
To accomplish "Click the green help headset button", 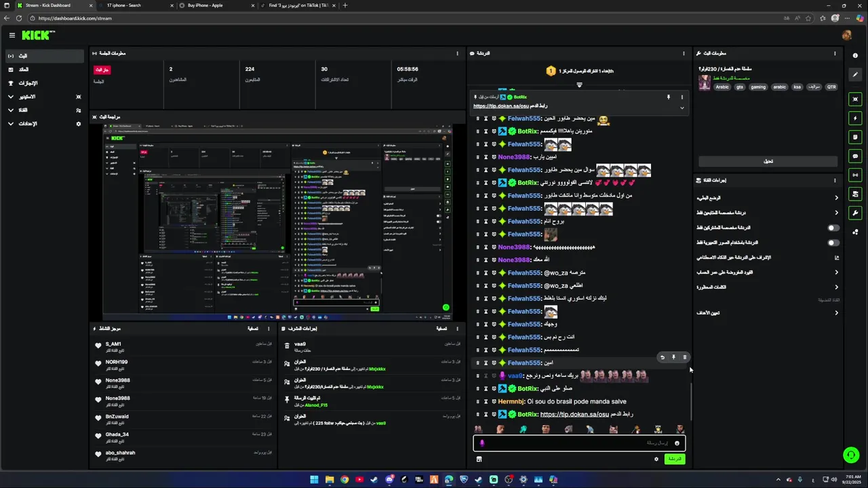I will (851, 455).
